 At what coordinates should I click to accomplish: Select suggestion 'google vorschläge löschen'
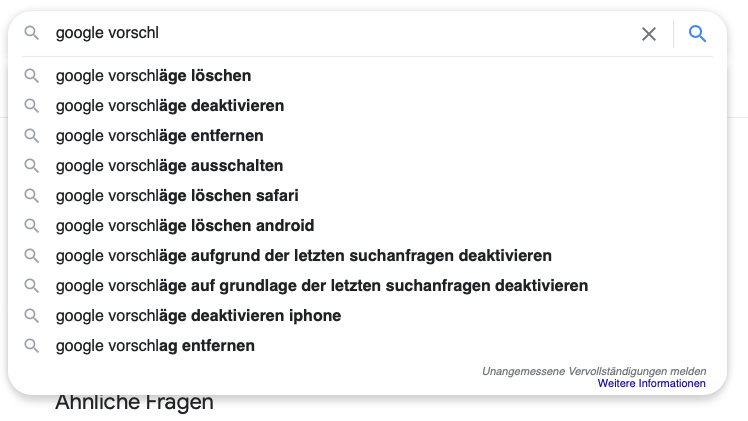[367, 76]
